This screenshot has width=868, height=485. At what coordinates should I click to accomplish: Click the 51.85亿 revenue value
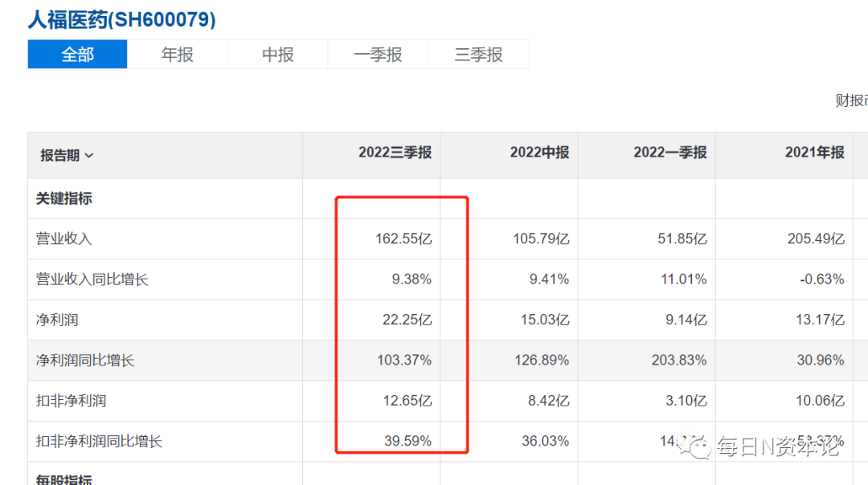(682, 239)
